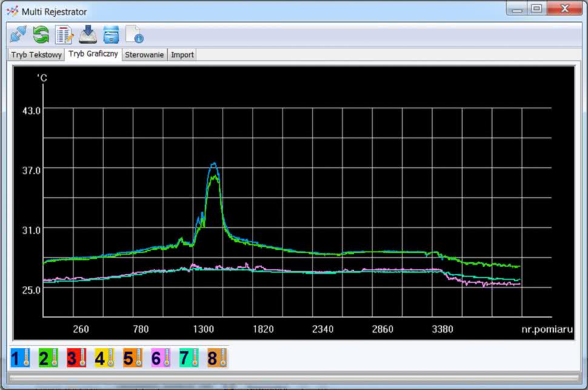This screenshot has height=390, width=588.
Task: Go to the Import tab
Action: click(x=182, y=55)
